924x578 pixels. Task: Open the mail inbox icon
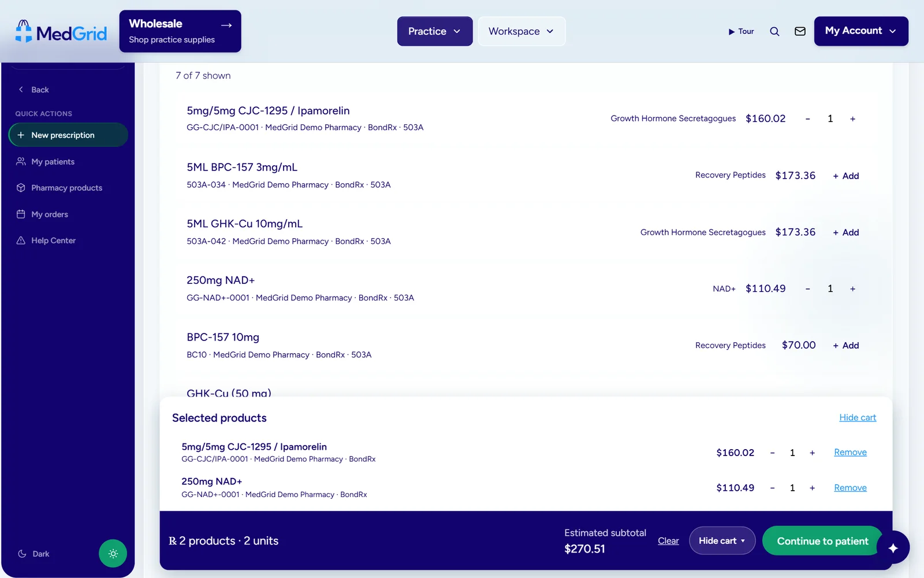click(x=800, y=31)
